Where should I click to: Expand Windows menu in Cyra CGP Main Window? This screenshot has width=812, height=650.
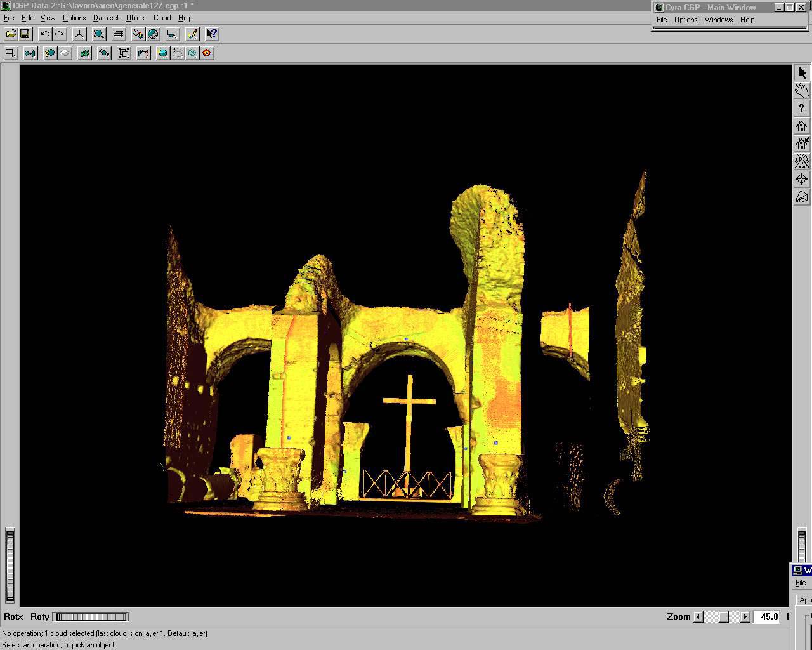[718, 20]
